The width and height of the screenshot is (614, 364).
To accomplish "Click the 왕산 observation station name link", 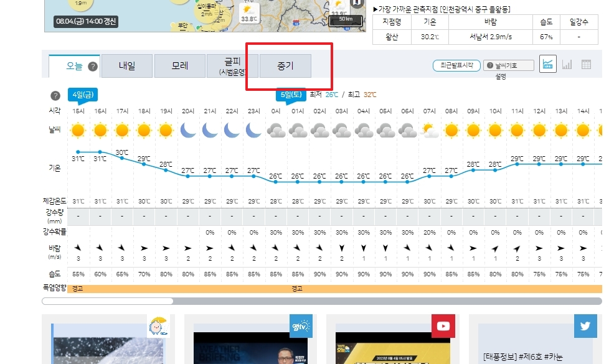I will coord(392,36).
